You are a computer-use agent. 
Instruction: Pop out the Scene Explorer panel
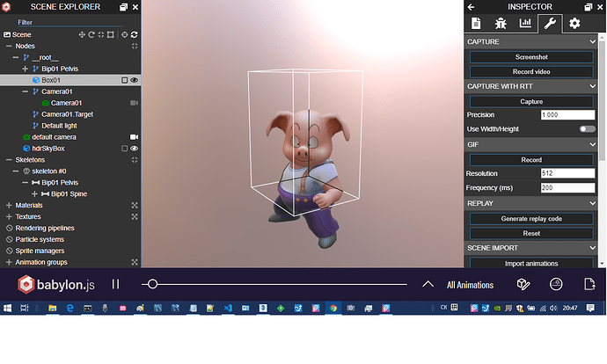point(123,7)
